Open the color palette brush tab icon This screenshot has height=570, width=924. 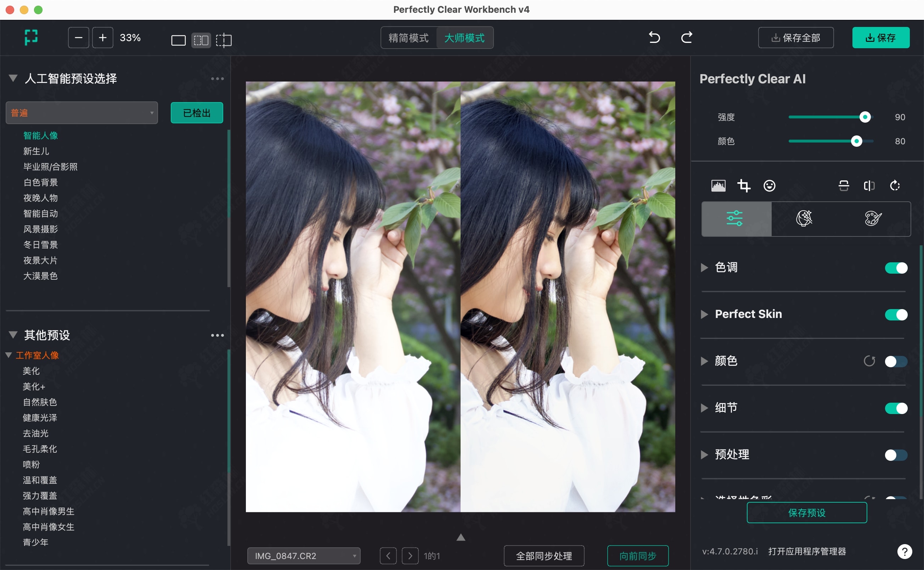click(873, 219)
